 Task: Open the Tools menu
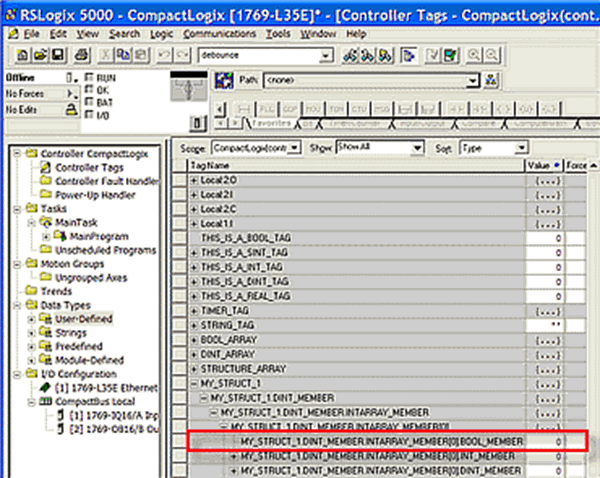tap(278, 34)
